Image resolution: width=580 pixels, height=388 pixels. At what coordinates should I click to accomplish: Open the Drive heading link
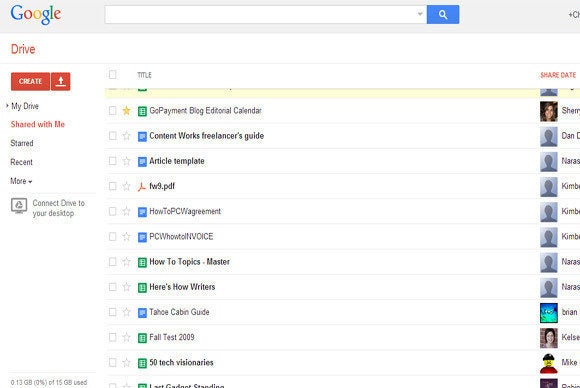(23, 49)
